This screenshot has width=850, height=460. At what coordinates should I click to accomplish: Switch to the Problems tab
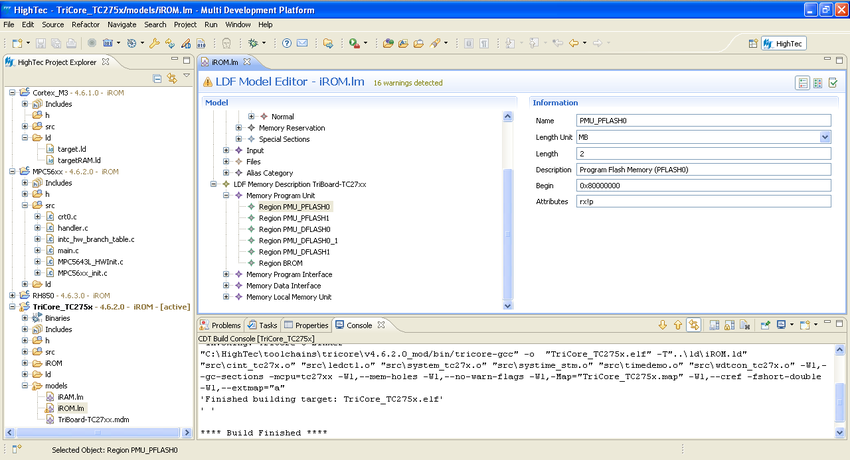click(220, 325)
